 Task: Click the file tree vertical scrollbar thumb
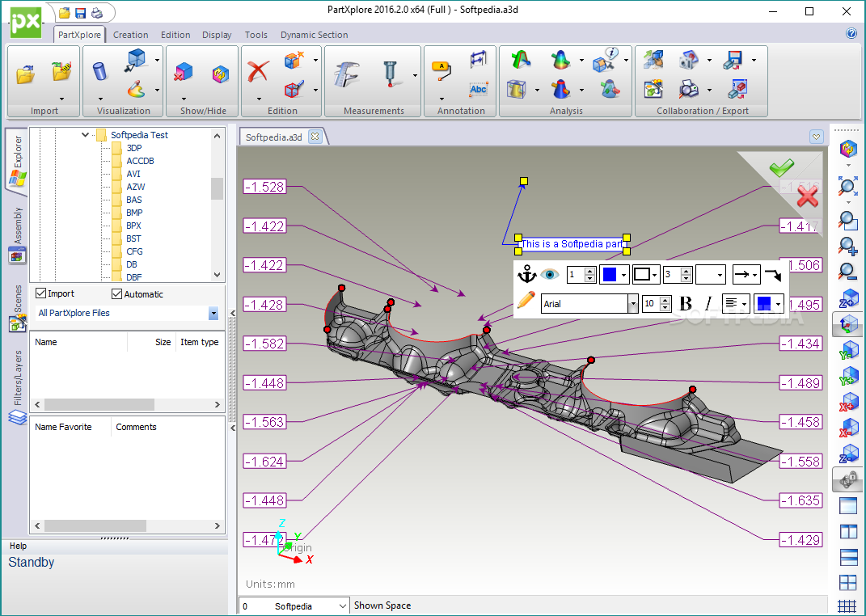coord(217,188)
